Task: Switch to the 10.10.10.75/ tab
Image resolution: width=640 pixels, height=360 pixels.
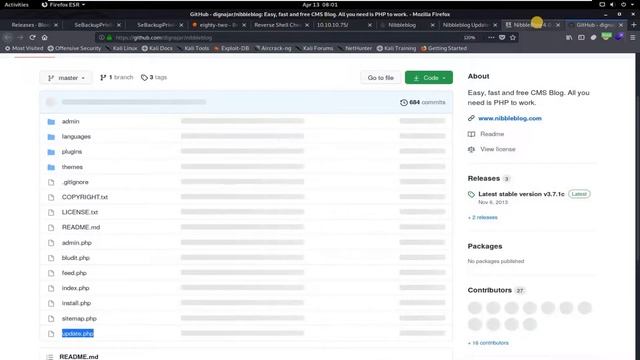Action: coord(333,25)
